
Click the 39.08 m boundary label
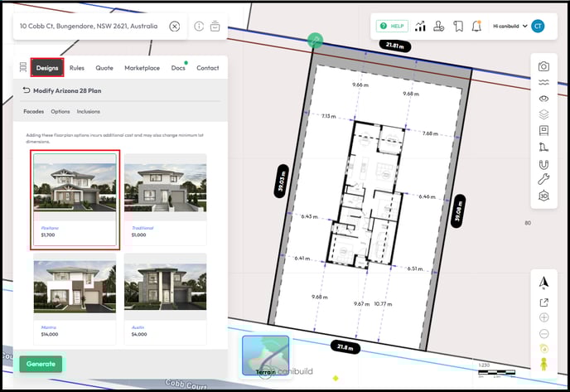(458, 211)
